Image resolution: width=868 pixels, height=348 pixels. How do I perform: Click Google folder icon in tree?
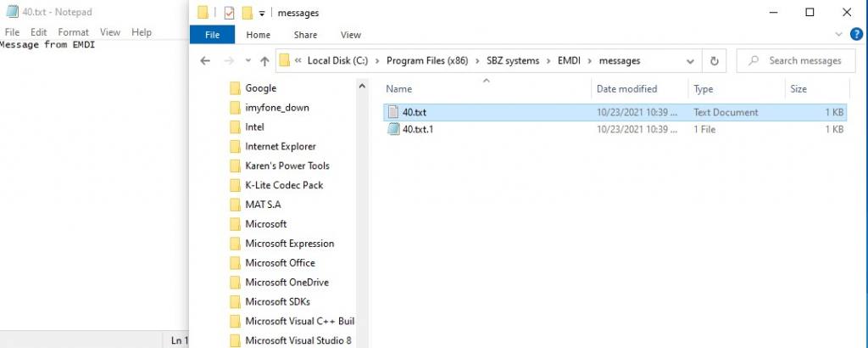(x=236, y=88)
